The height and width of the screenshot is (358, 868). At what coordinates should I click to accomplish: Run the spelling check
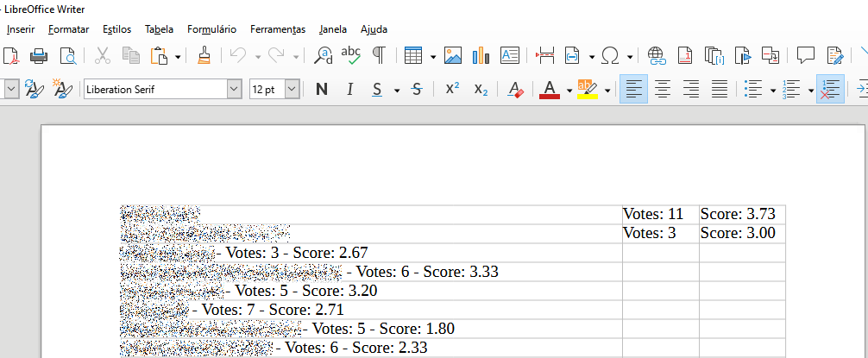[x=351, y=55]
